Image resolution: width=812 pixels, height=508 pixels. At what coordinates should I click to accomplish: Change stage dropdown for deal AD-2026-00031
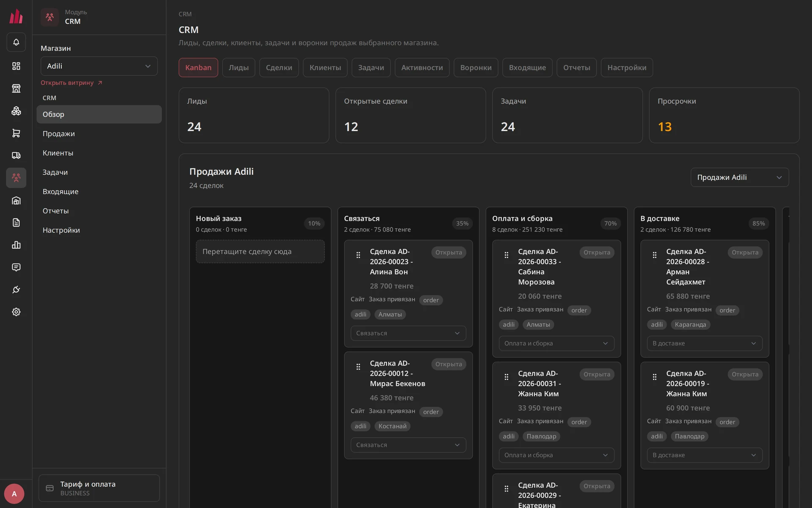557,455
